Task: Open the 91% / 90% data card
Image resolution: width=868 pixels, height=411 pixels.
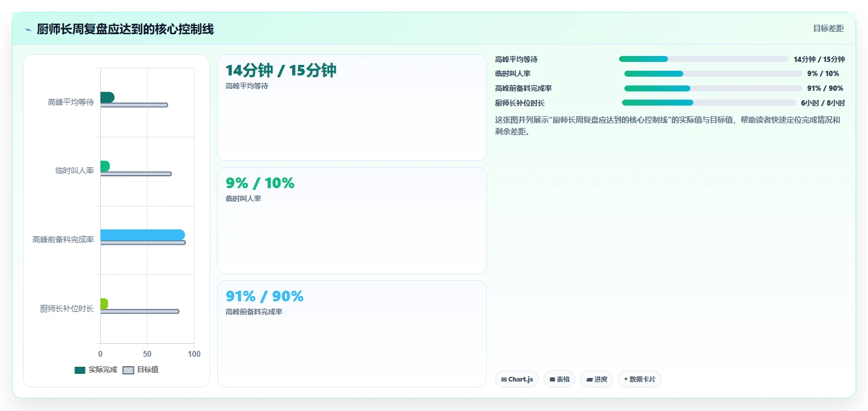Action: [352, 334]
